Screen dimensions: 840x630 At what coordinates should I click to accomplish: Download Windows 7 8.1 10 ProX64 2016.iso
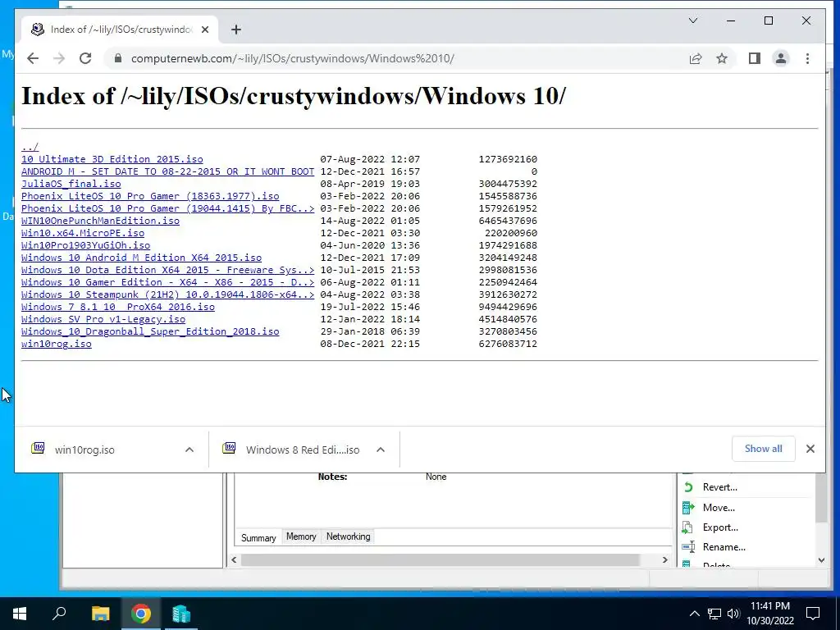tap(118, 307)
